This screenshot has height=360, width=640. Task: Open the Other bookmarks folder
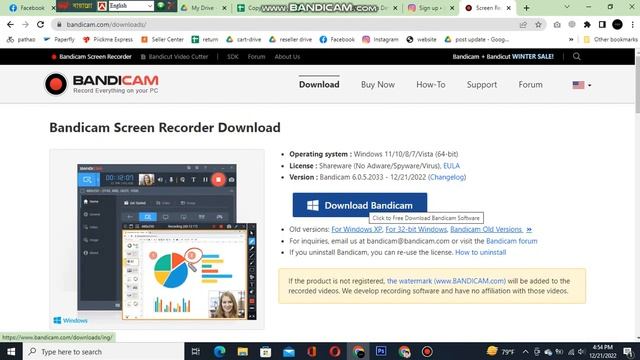click(611, 40)
